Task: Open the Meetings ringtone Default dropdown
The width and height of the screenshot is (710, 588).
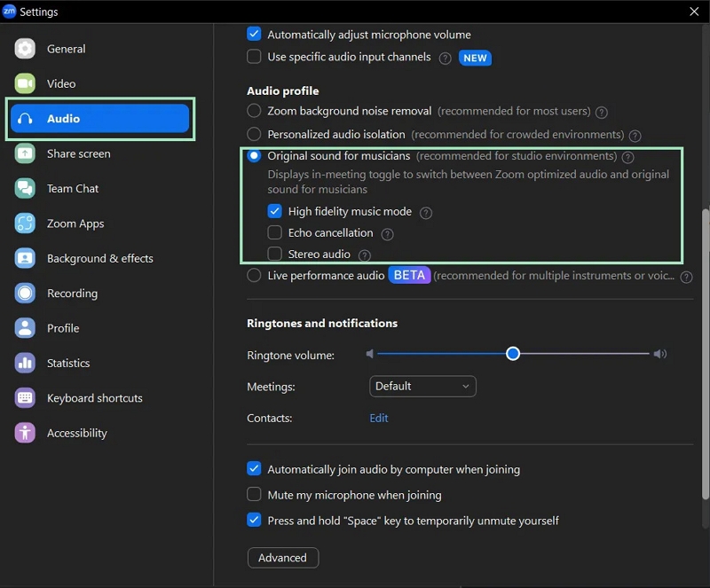Action: (x=422, y=387)
